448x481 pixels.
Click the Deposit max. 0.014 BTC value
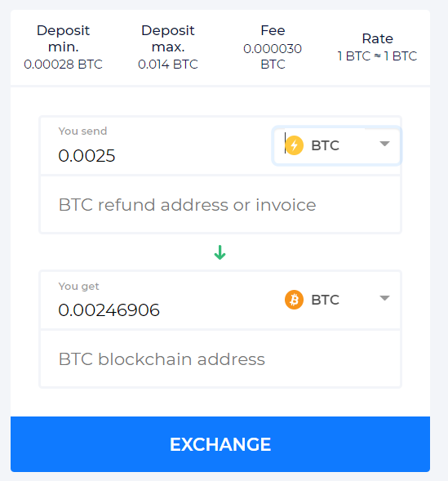(x=168, y=65)
